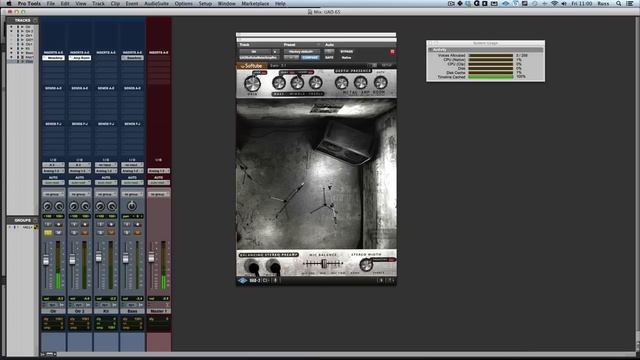Open the Groups list popup menu

pyautogui.click(x=35, y=220)
